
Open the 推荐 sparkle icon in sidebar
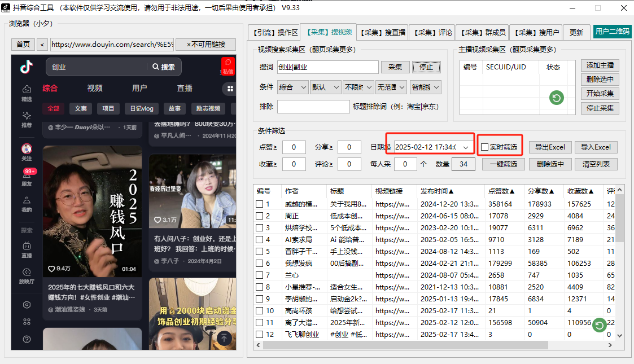pos(27,116)
